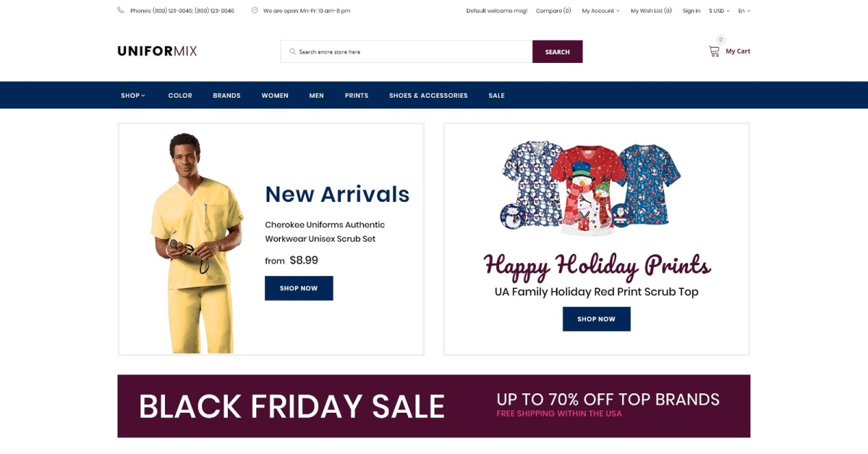The width and height of the screenshot is (868, 454).
Task: Open the Black Friday Sale banner
Action: [434, 406]
